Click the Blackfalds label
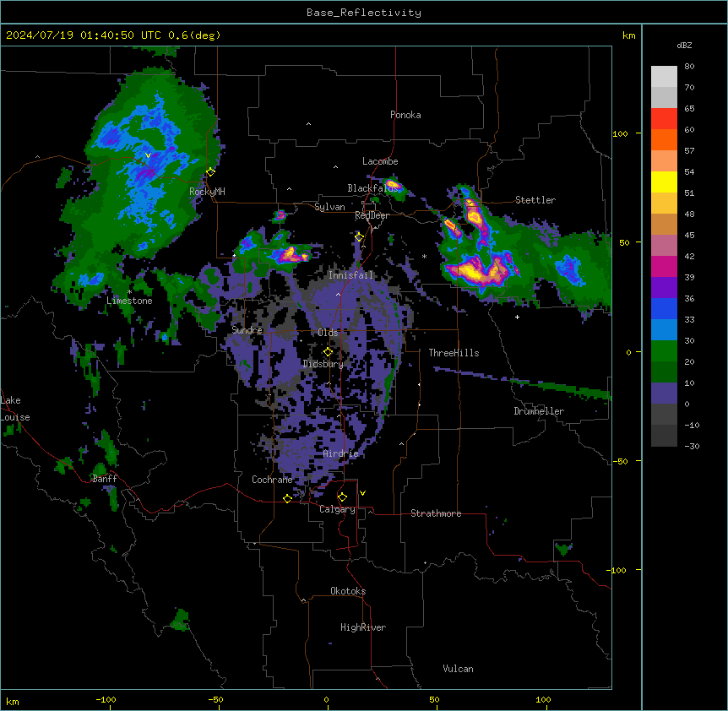 [372, 188]
